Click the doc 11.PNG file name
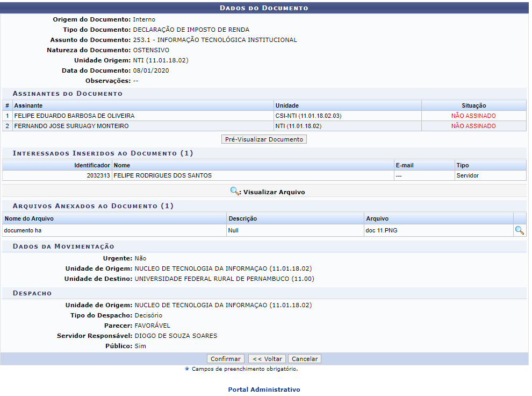The width and height of the screenshot is (532, 396). pyautogui.click(x=382, y=230)
